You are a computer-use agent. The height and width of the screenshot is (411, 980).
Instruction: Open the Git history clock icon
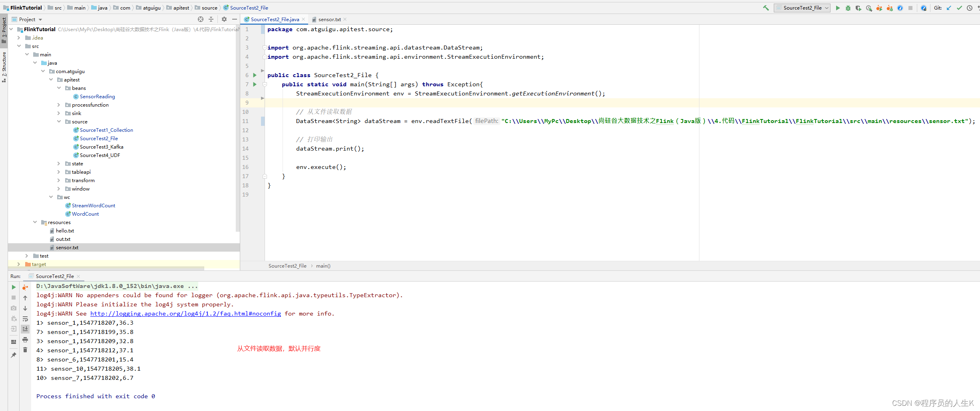pyautogui.click(x=970, y=8)
